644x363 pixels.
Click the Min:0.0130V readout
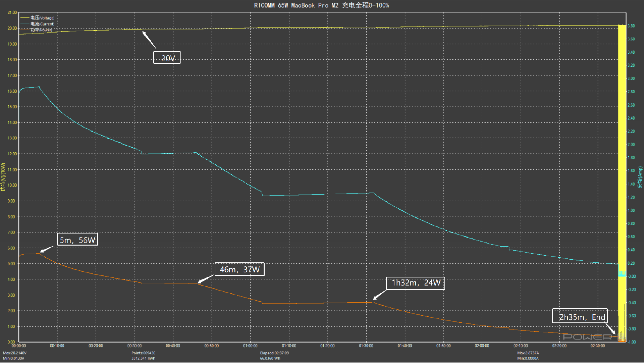(x=14, y=358)
